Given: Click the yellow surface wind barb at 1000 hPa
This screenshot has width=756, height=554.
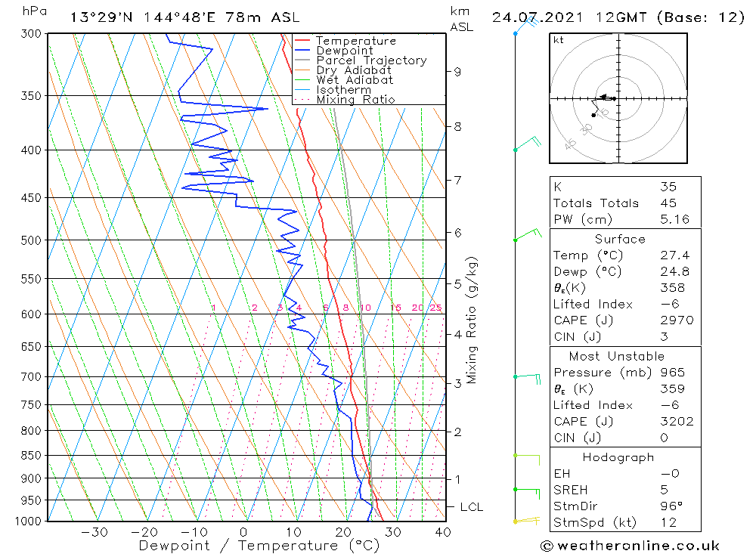Looking at the screenshot, I should [x=526, y=520].
